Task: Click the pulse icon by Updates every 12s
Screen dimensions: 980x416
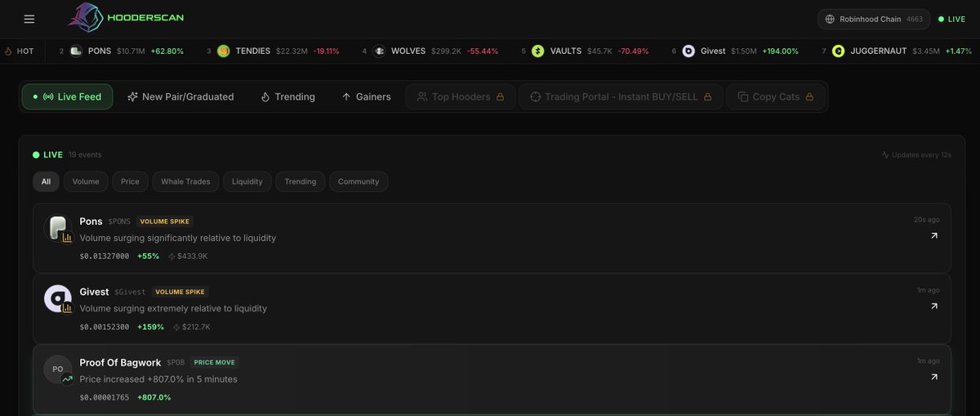Action: (885, 154)
